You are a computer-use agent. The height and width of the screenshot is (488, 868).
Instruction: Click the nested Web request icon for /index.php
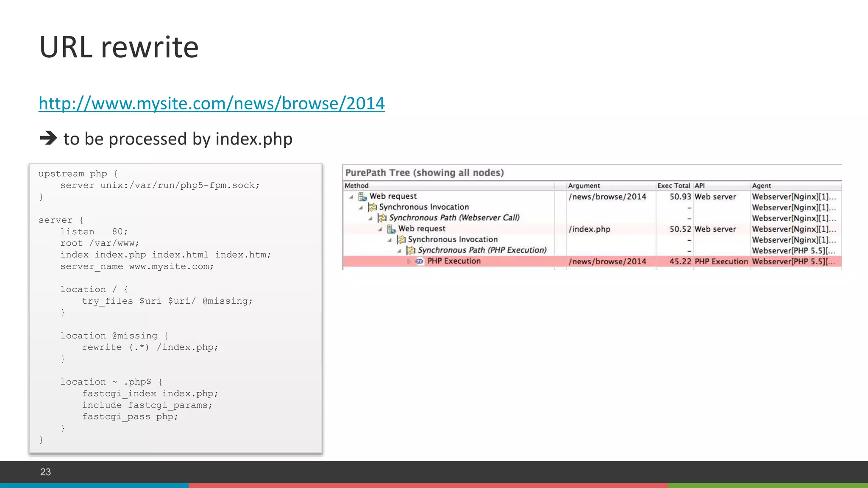pos(391,229)
